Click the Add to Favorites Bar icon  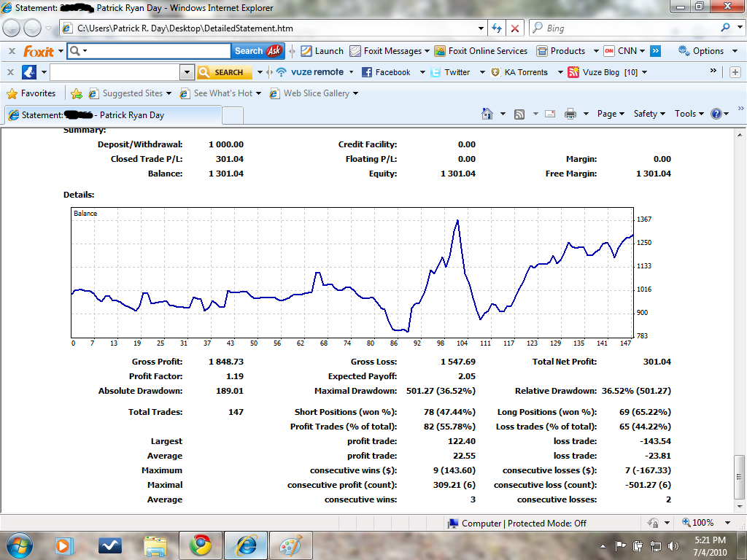click(x=77, y=93)
